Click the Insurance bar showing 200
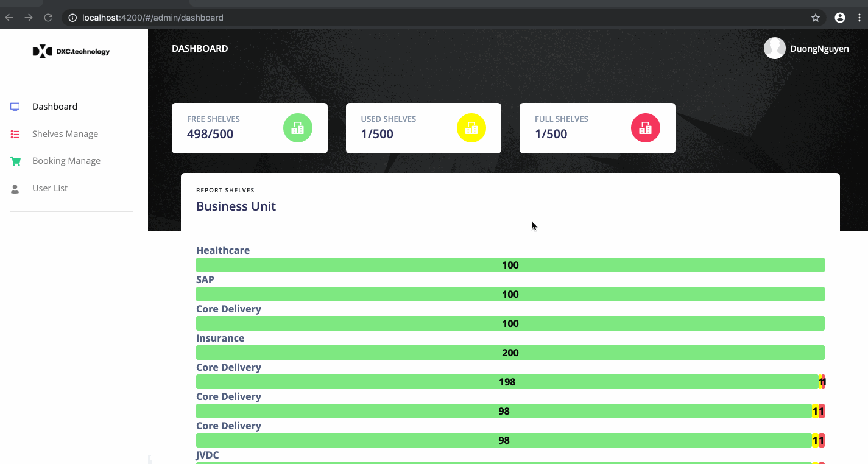This screenshot has height=464, width=868. 510,353
